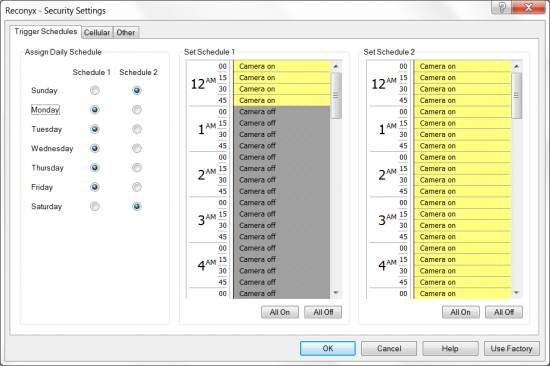Screen dimensions: 550x366
Task: Click the Saturday day label
Action: click(46, 206)
